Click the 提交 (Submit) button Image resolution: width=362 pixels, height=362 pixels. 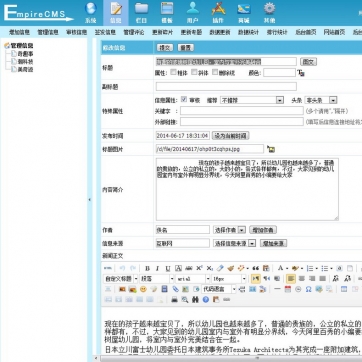(x=165, y=48)
